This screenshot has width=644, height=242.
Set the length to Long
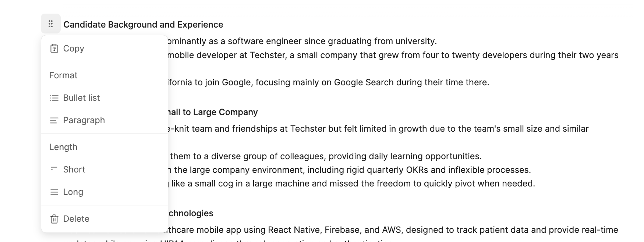pos(105,192)
